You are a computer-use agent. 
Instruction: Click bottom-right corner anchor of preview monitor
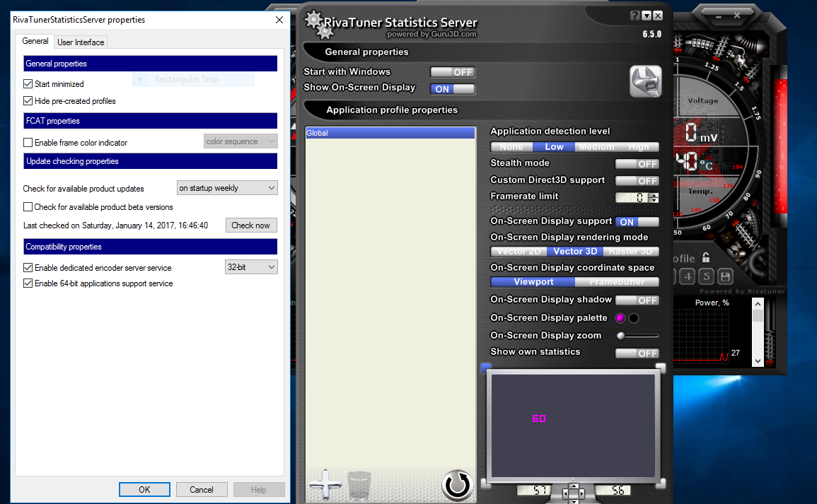pyautogui.click(x=661, y=484)
